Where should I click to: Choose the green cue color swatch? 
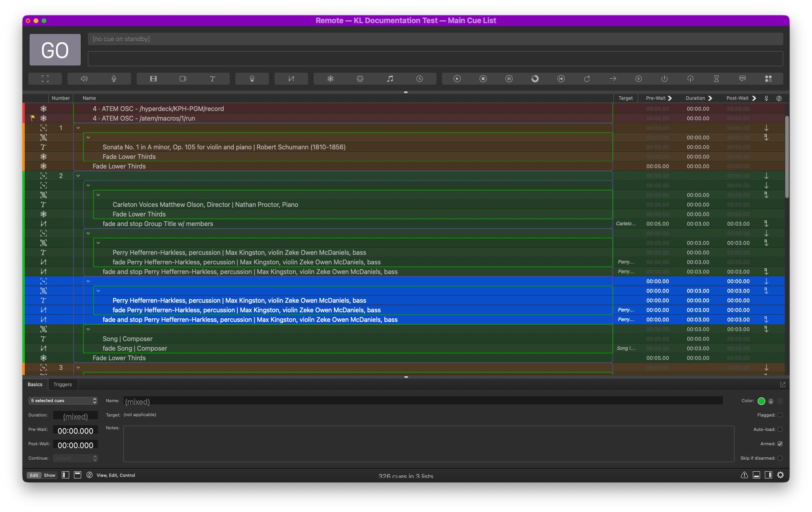tap(761, 401)
